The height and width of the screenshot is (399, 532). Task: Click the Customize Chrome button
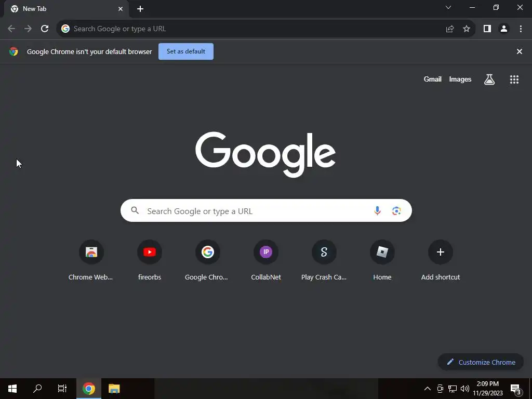coord(481,362)
